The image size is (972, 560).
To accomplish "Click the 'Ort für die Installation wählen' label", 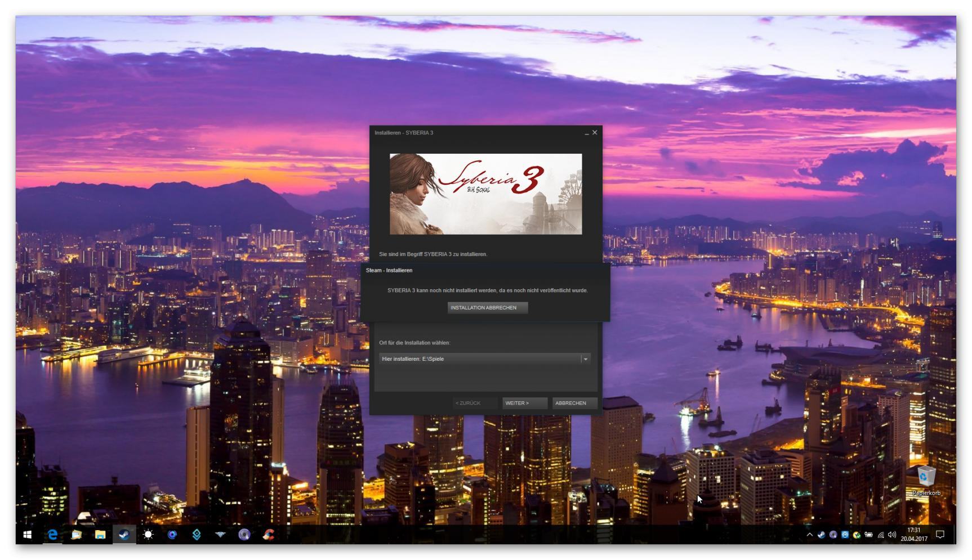I will (x=414, y=343).
